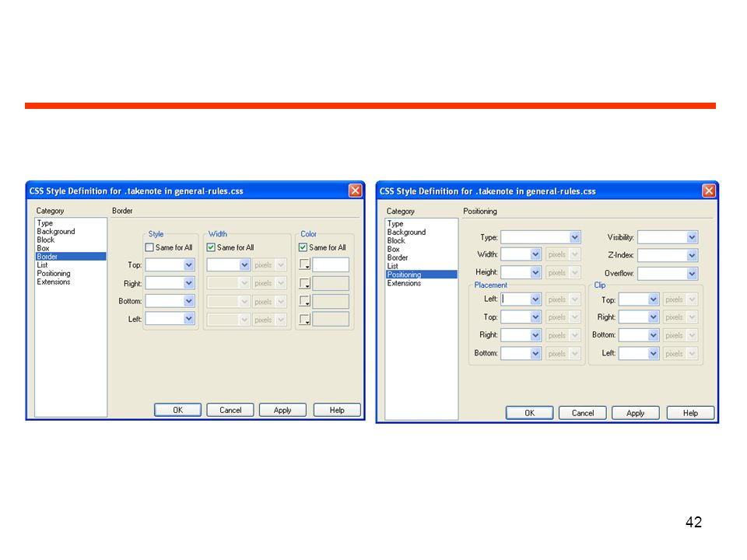
Task: Open the Overflow dropdown
Action: (693, 273)
